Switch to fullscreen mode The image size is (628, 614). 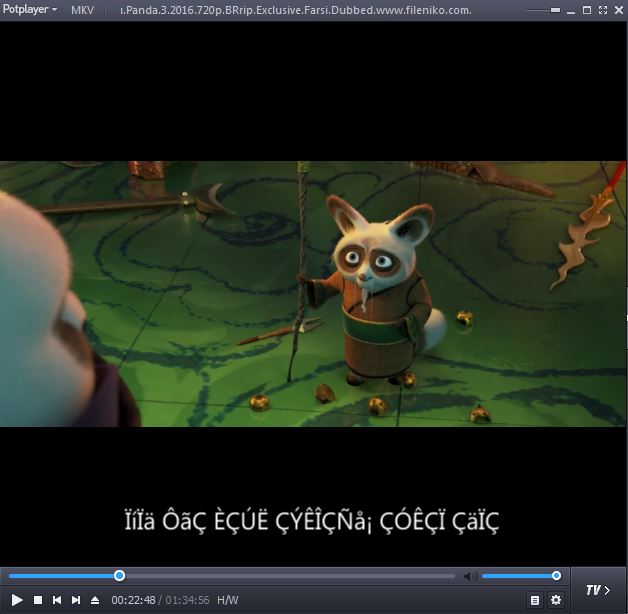603,10
